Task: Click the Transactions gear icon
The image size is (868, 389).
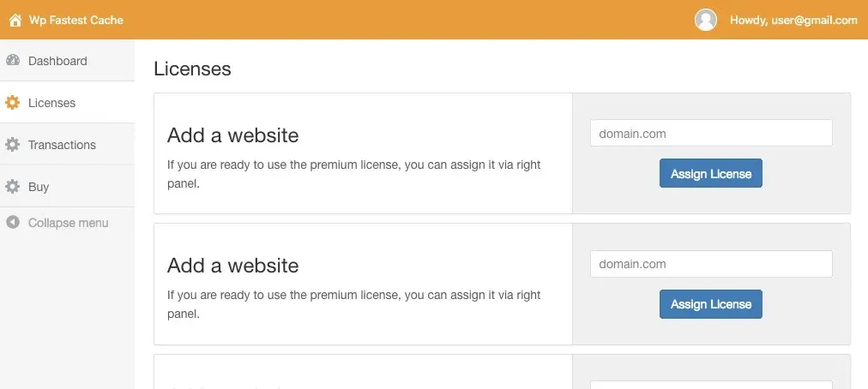Action: [x=12, y=145]
